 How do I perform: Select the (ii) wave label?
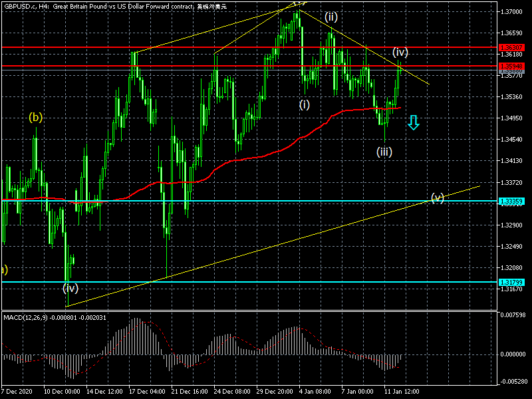click(331, 17)
